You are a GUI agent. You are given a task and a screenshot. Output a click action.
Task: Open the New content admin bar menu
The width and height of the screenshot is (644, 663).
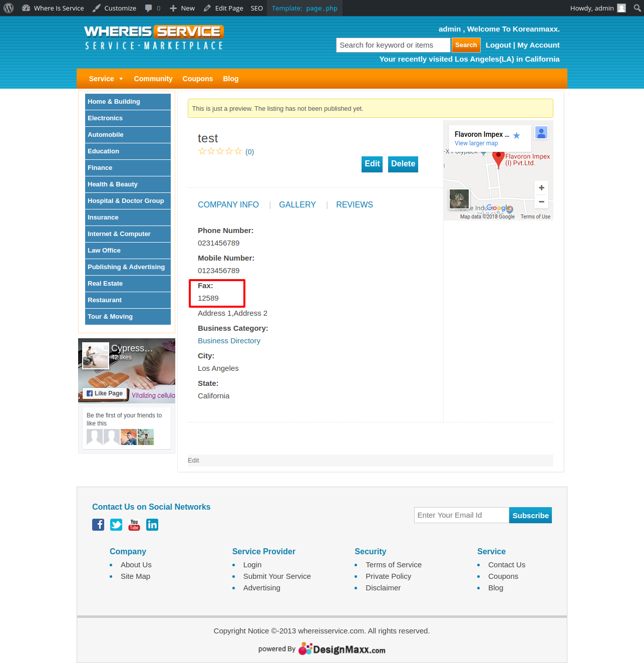(182, 8)
